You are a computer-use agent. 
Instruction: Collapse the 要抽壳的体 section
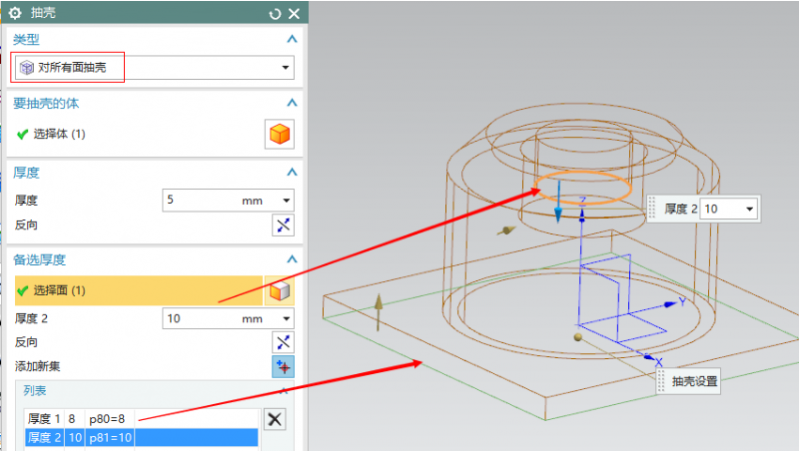click(x=292, y=103)
